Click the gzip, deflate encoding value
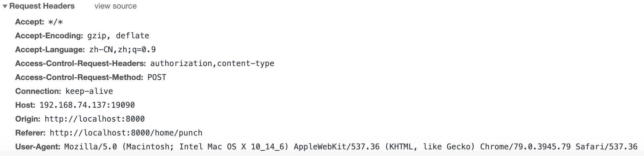644x156 pixels. 118,36
